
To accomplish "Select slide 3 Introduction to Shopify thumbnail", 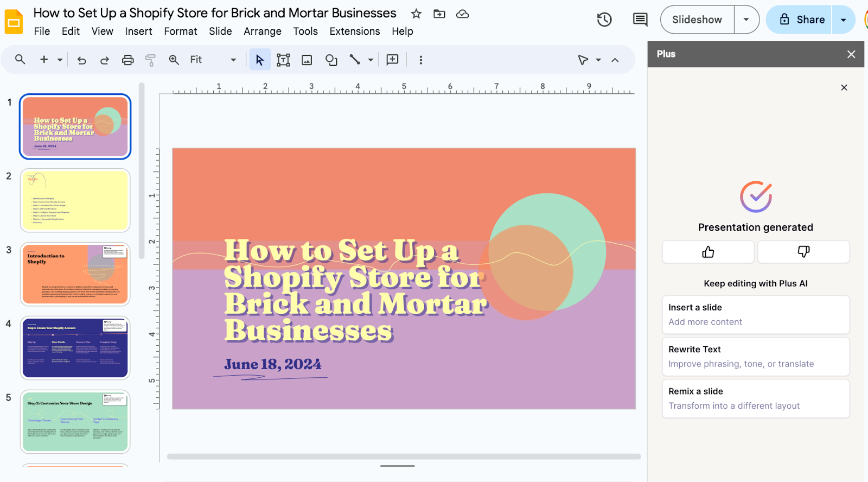I will point(75,274).
